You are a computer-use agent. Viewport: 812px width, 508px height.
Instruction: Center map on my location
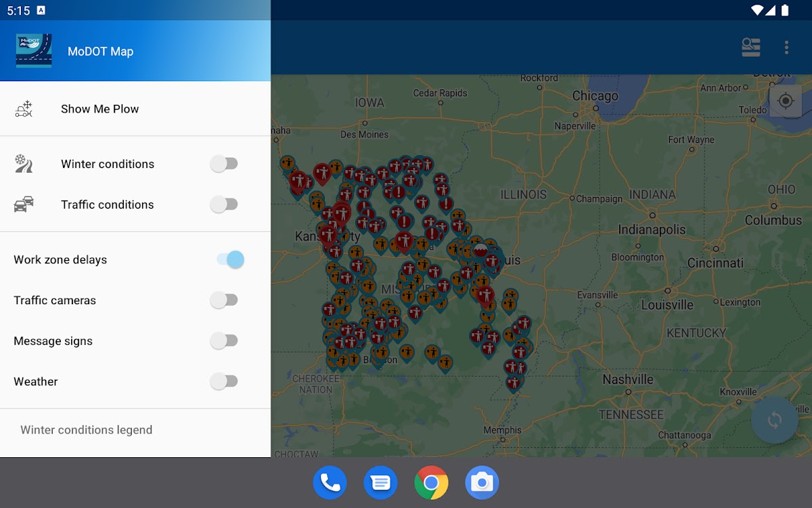coord(785,102)
